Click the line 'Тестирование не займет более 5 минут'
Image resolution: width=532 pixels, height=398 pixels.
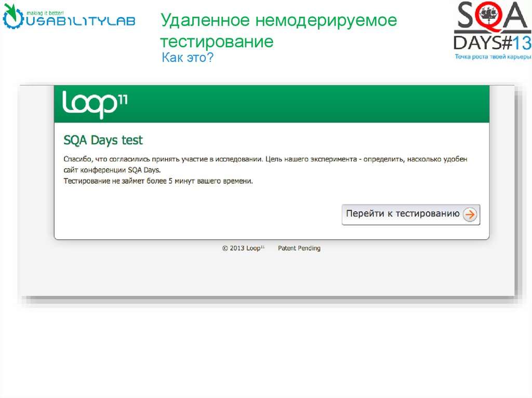(x=158, y=181)
